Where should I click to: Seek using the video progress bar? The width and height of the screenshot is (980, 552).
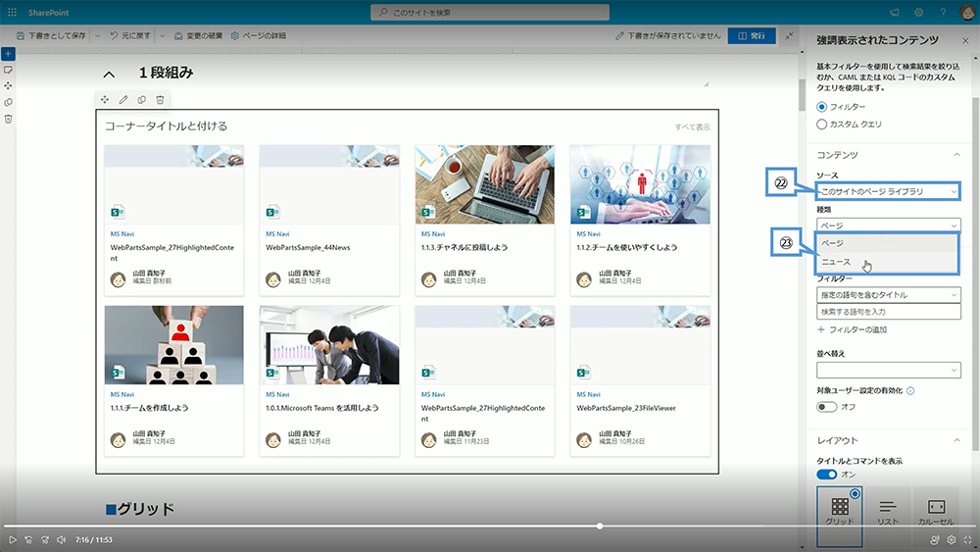click(490, 527)
